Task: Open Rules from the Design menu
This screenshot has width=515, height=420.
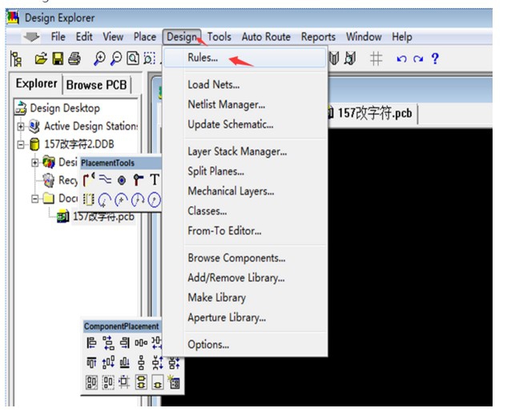Action: click(203, 58)
